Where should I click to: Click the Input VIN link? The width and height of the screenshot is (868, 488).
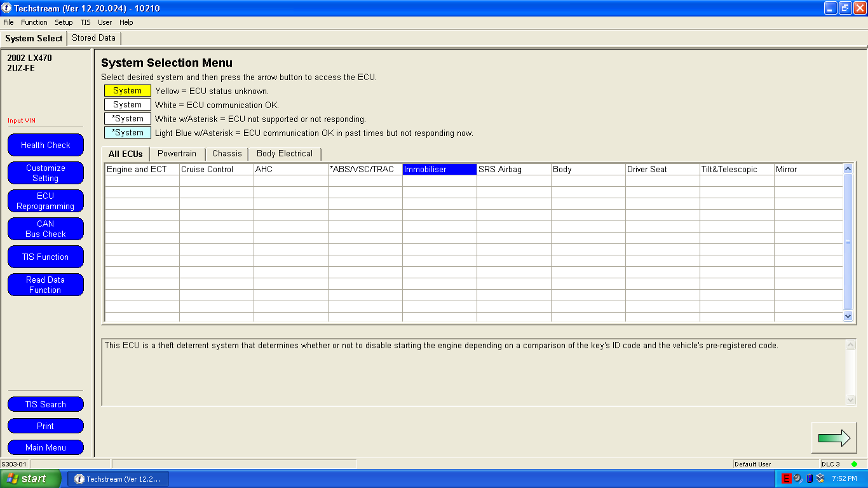coord(22,121)
